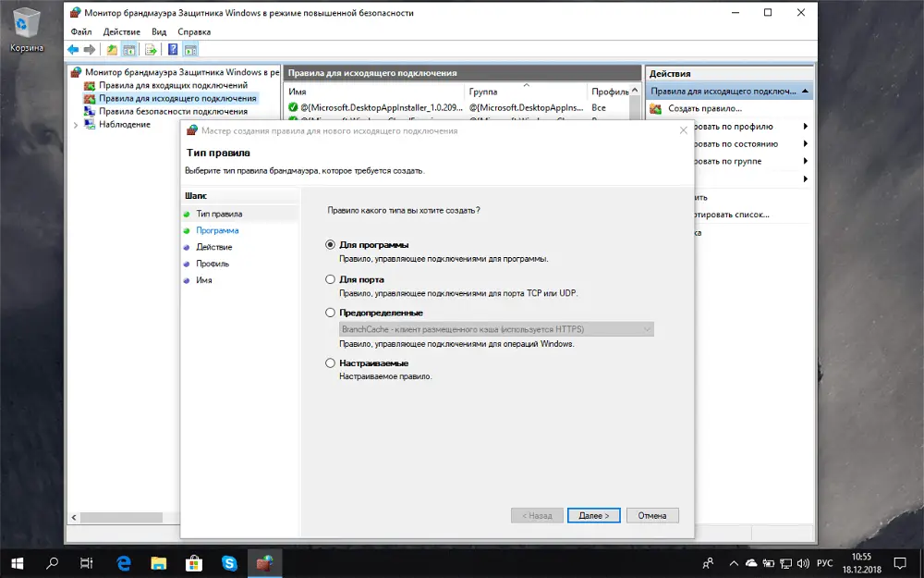
Task: Collapse the outbound rules section in Actions
Action: coord(806,91)
